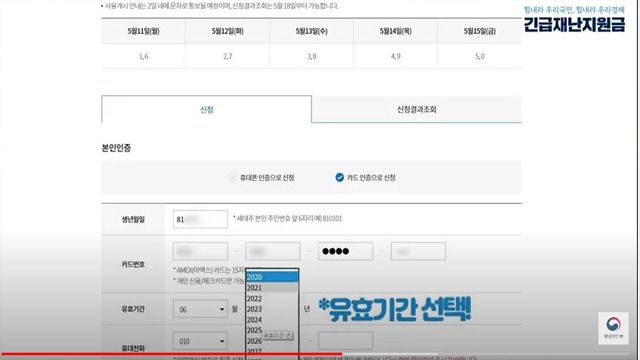The image size is (640, 360).
Task: Click the 1,6 table cell
Action: pyautogui.click(x=143, y=56)
